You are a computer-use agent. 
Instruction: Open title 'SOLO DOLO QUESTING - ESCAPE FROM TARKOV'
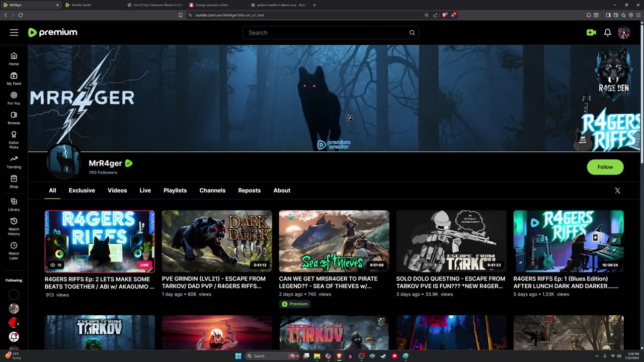451,283
